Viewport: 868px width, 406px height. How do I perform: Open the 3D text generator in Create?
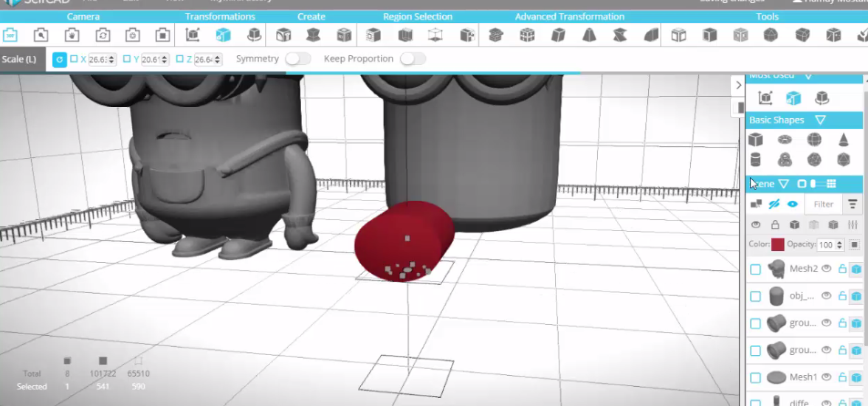[283, 35]
